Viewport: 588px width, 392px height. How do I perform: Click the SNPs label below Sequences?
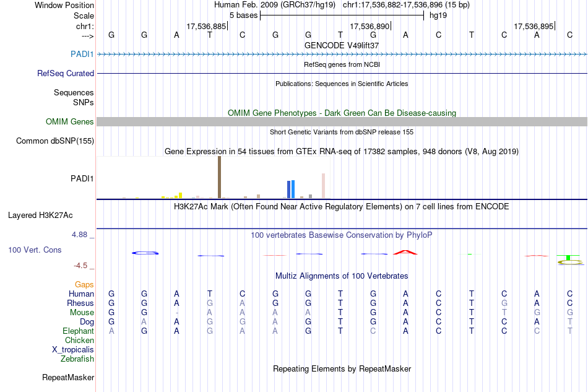point(84,102)
